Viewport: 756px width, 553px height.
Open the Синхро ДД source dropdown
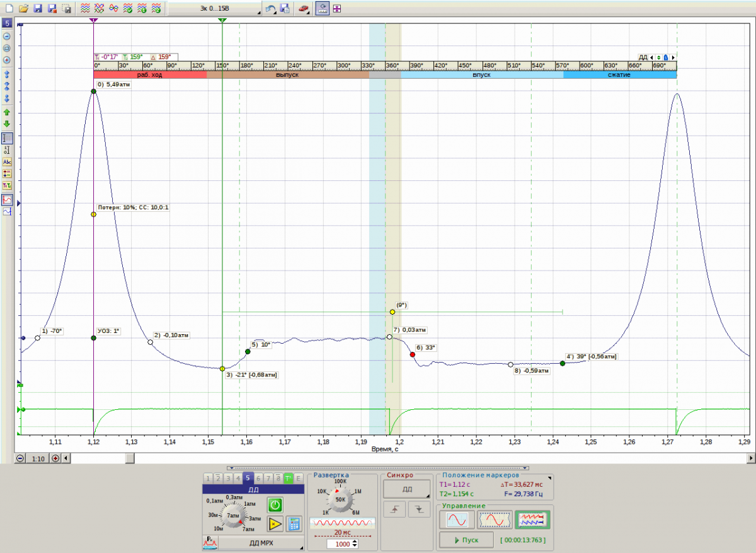tap(407, 489)
